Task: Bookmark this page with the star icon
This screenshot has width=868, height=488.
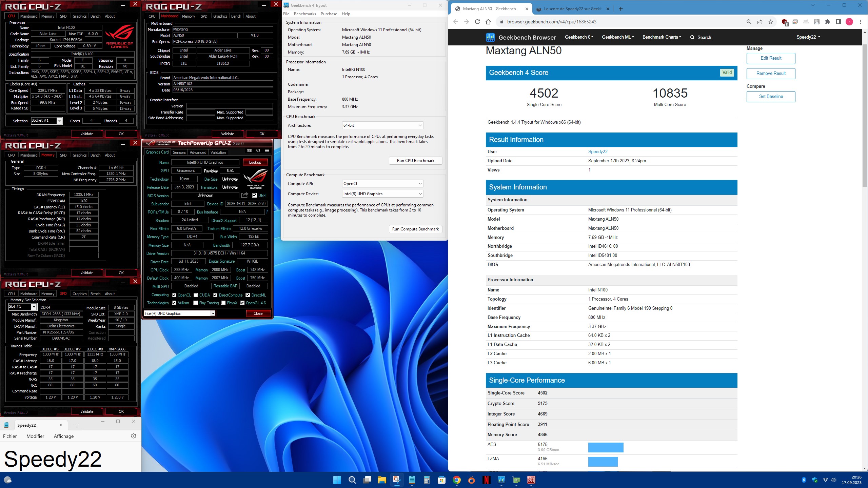Action: [x=771, y=22]
